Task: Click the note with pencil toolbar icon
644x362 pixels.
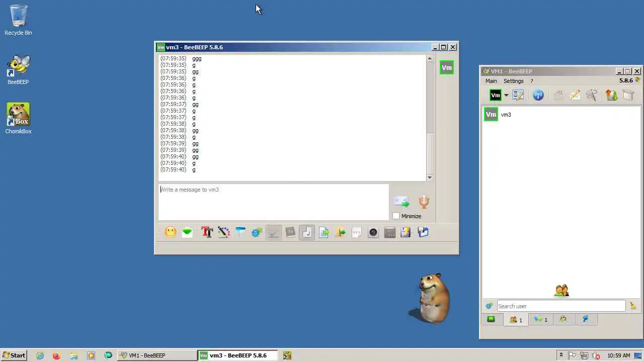Action: pos(575,95)
